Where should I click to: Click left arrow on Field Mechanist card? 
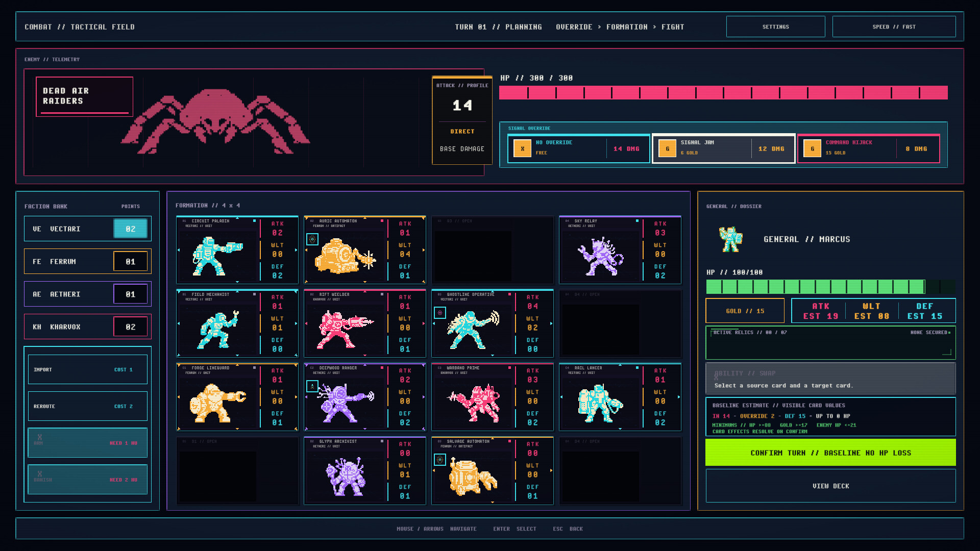pos(179,323)
